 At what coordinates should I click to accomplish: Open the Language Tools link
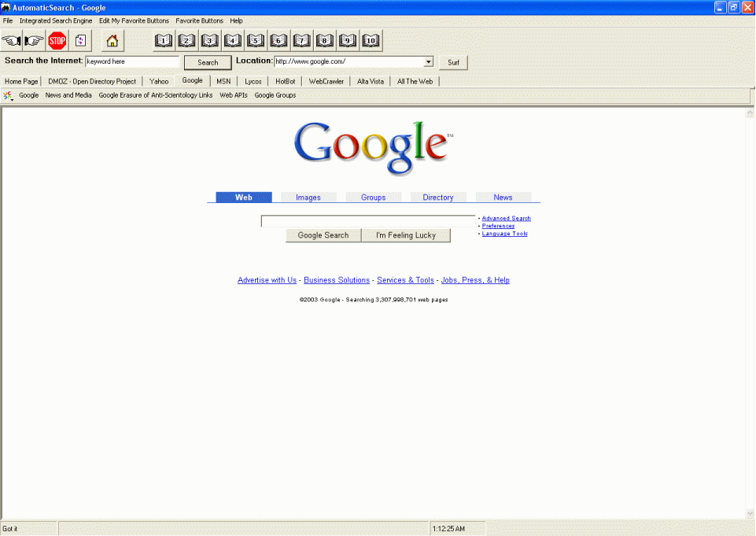coord(505,234)
